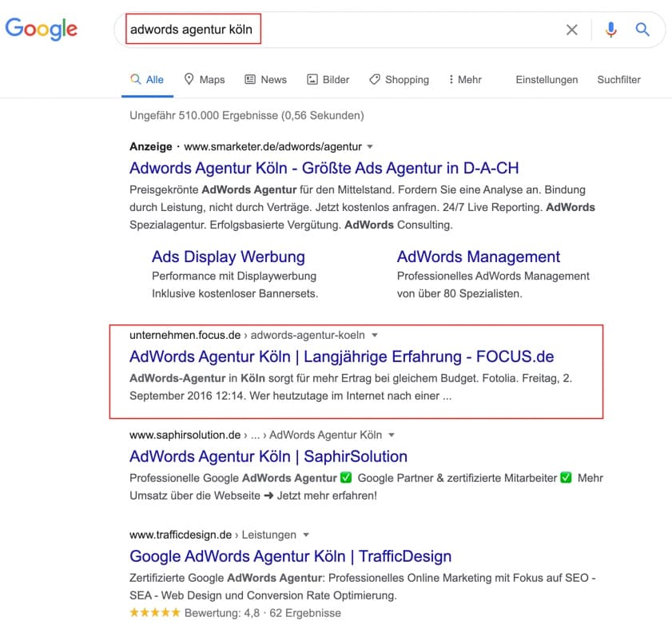Open dropdown arrow next to trafficdesign.de Leistungen
The width and height of the screenshot is (672, 625).
coord(306,535)
